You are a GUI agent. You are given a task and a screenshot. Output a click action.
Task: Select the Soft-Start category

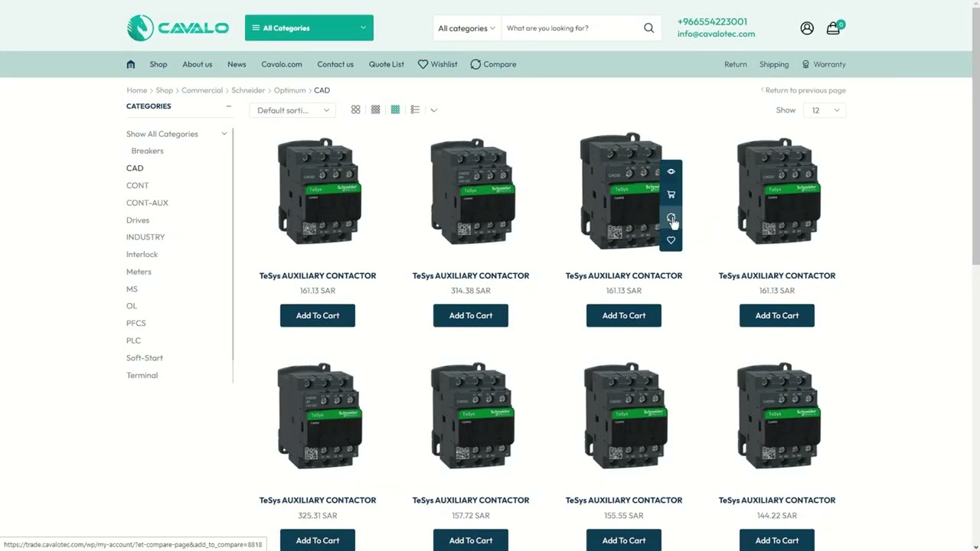pyautogui.click(x=145, y=358)
